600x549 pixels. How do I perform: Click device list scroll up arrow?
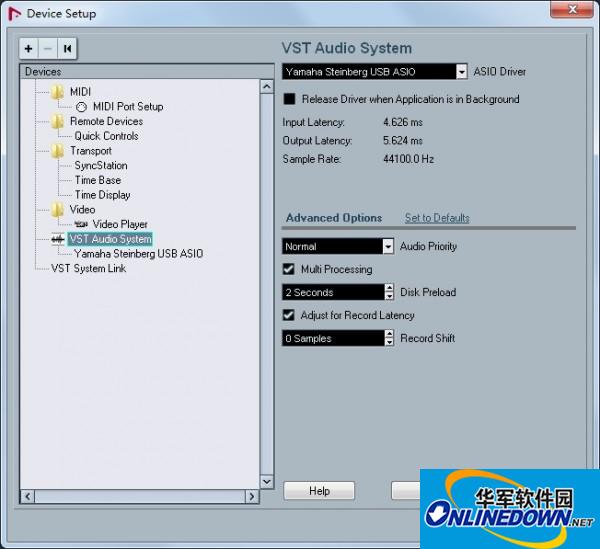point(267,86)
